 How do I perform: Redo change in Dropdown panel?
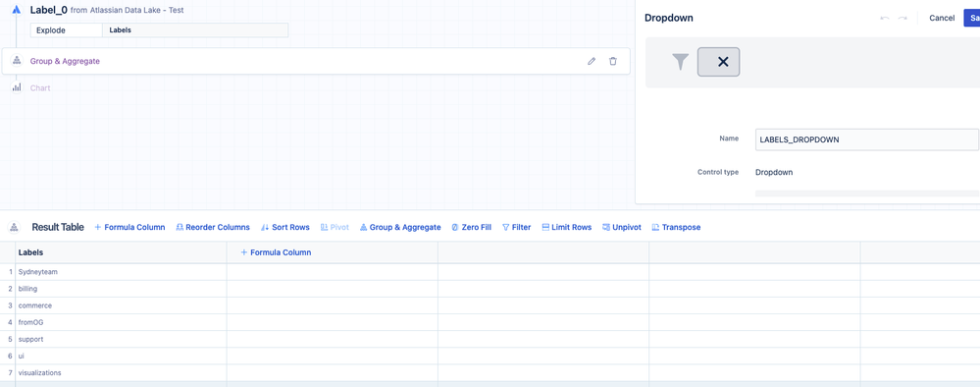(903, 18)
